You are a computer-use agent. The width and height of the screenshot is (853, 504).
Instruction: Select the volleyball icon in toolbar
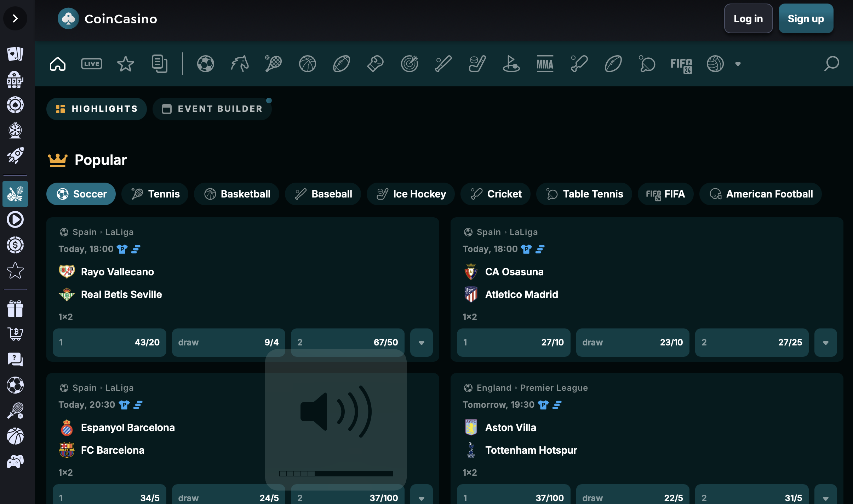point(715,64)
